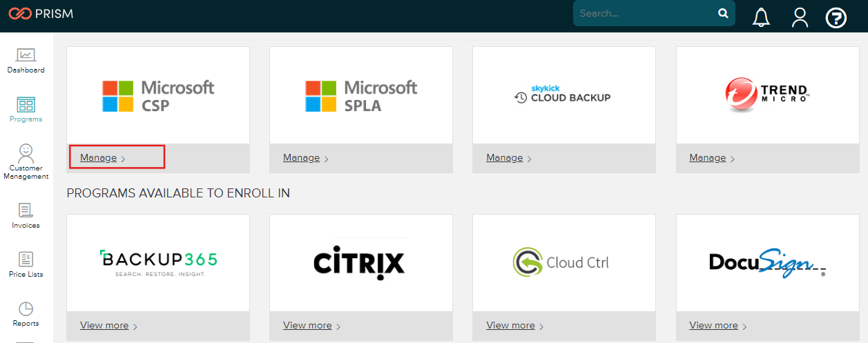Image resolution: width=868 pixels, height=343 pixels.
Task: Select View more for Cloud Ctrl
Action: click(510, 326)
